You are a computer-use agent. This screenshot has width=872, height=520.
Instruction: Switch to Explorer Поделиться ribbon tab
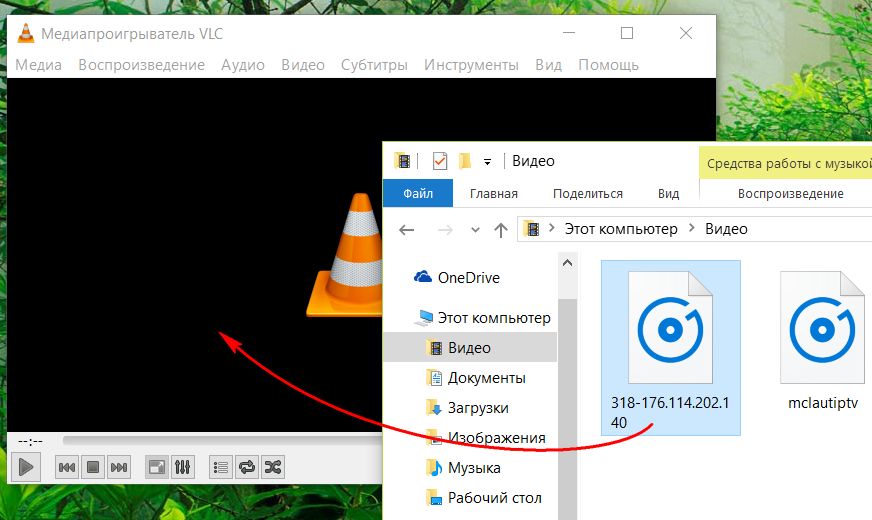click(x=588, y=194)
